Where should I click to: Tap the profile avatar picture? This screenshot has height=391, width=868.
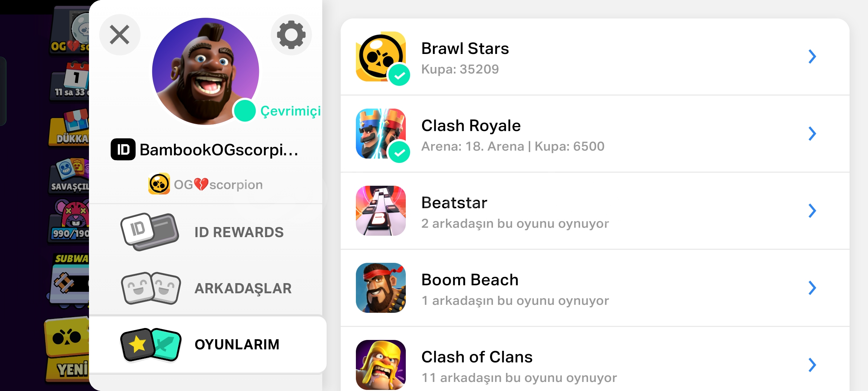205,71
